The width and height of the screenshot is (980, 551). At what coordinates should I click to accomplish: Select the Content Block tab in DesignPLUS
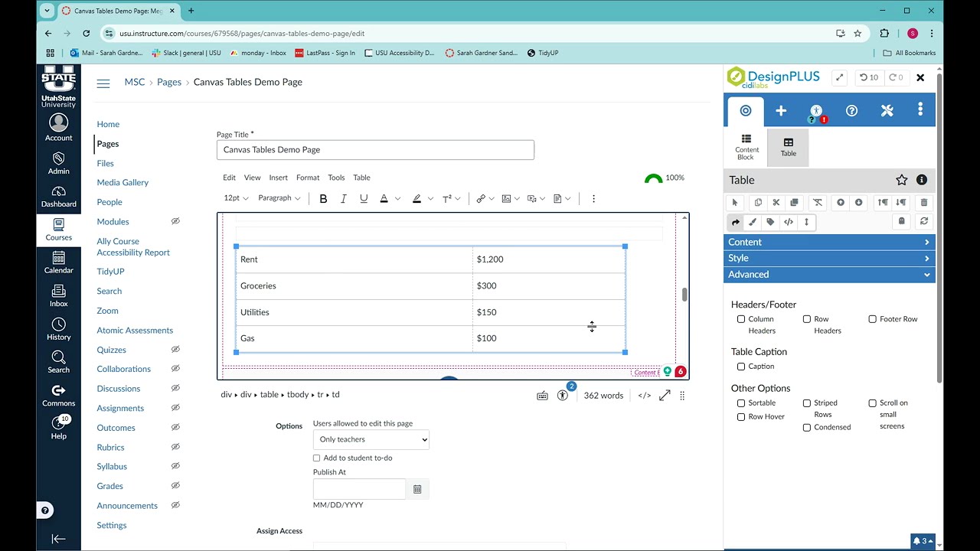click(x=746, y=147)
